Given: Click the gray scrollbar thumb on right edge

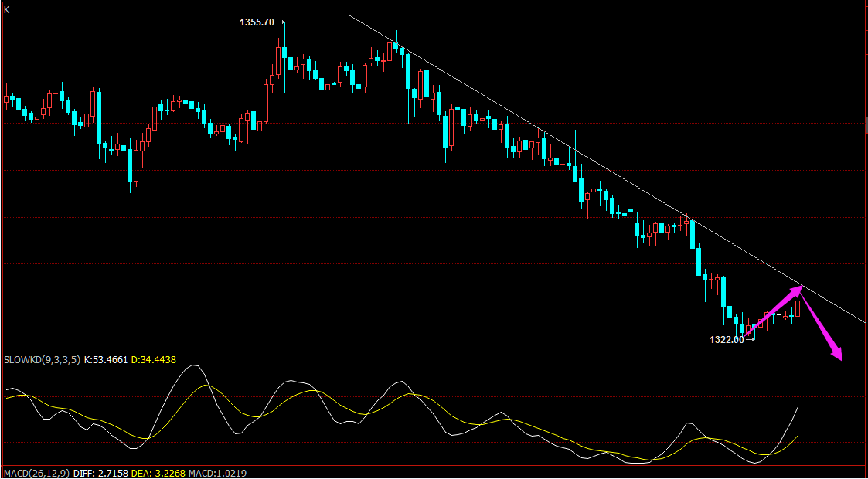Looking at the screenshot, I should pyautogui.click(x=866, y=125).
